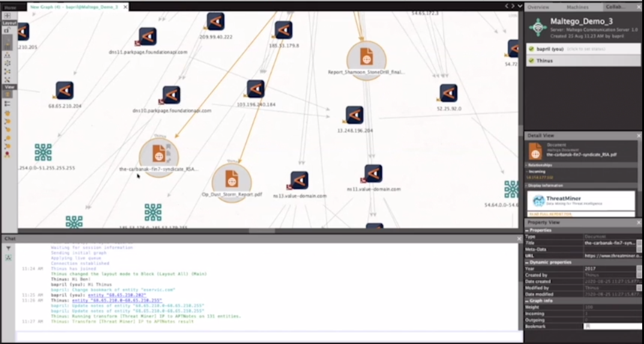
Task: Click the lock layout icon in left toolbar
Action: (7, 31)
